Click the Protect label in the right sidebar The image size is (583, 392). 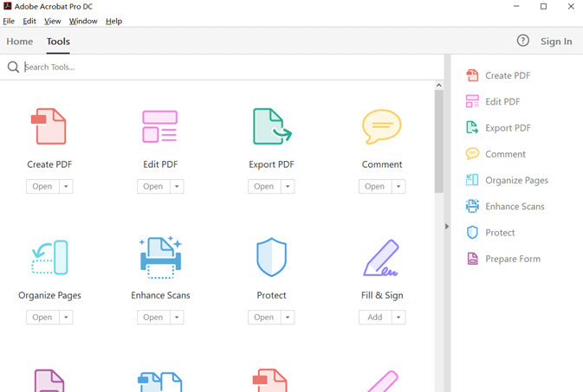point(500,233)
